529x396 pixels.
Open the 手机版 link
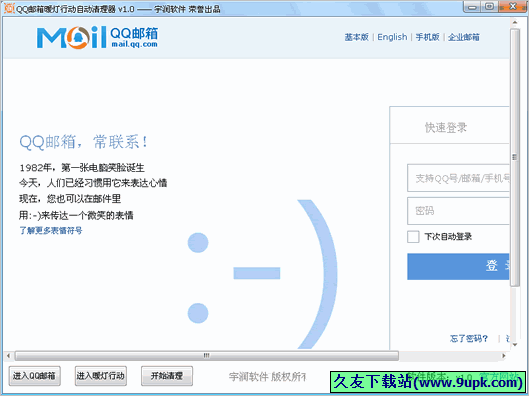(x=427, y=37)
